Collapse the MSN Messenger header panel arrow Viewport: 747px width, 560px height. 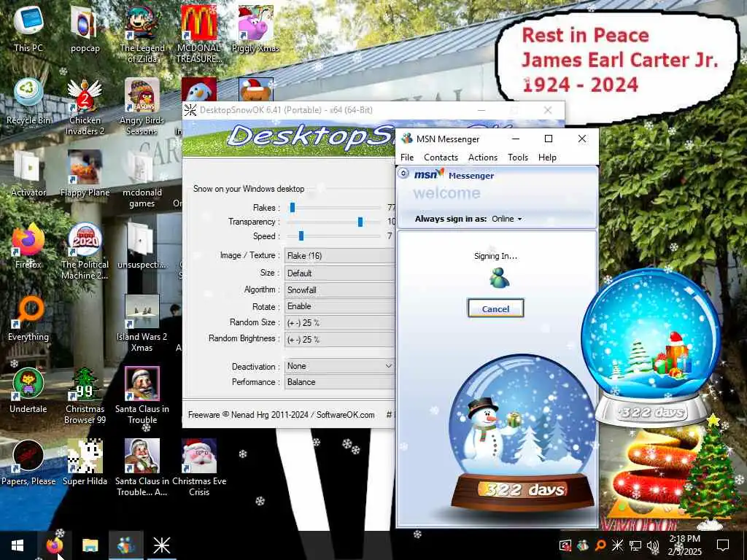tap(403, 174)
